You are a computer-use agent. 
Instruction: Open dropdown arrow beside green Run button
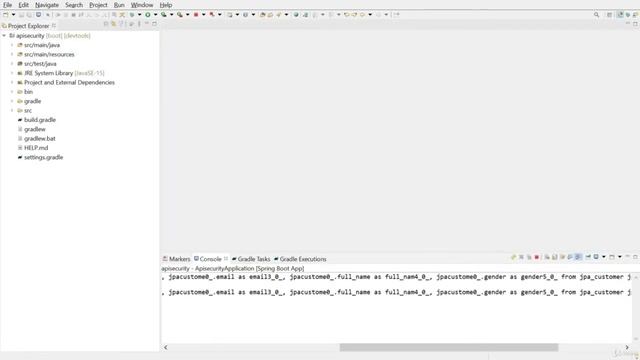[x=156, y=15]
